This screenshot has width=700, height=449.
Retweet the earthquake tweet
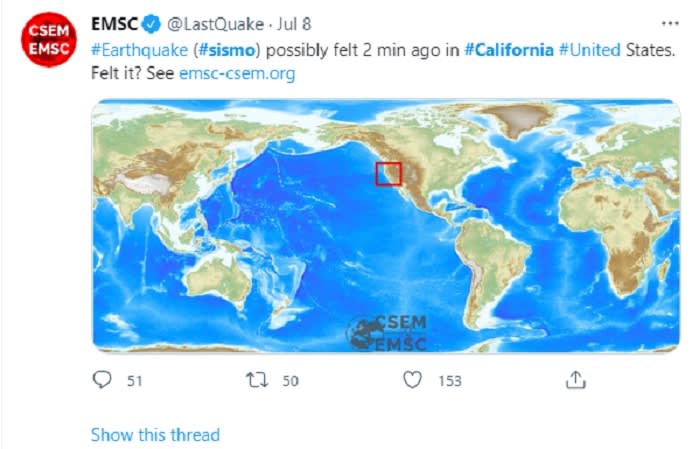coord(260,380)
